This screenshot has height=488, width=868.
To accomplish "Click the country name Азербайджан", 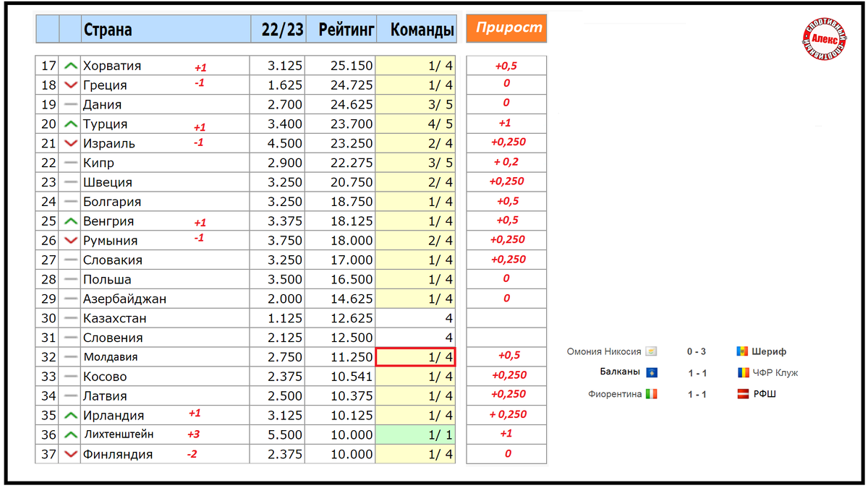I will click(125, 299).
